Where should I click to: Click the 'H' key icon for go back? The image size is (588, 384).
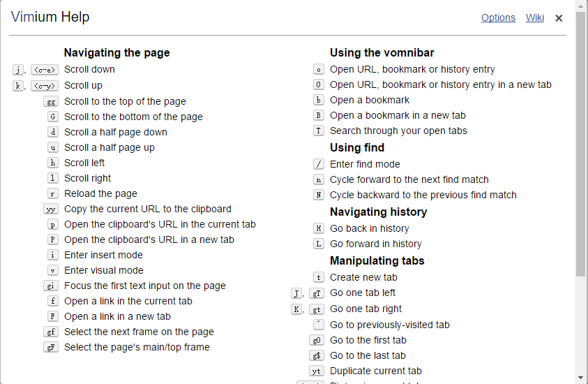[318, 228]
